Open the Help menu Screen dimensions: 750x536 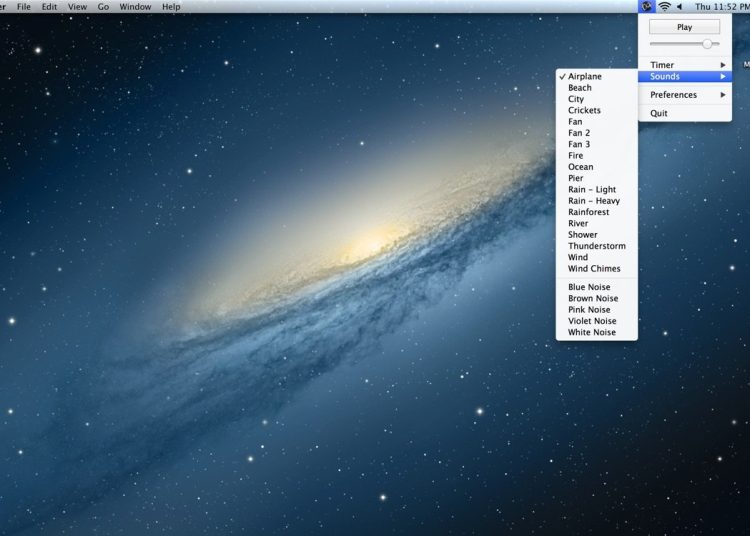tap(171, 7)
